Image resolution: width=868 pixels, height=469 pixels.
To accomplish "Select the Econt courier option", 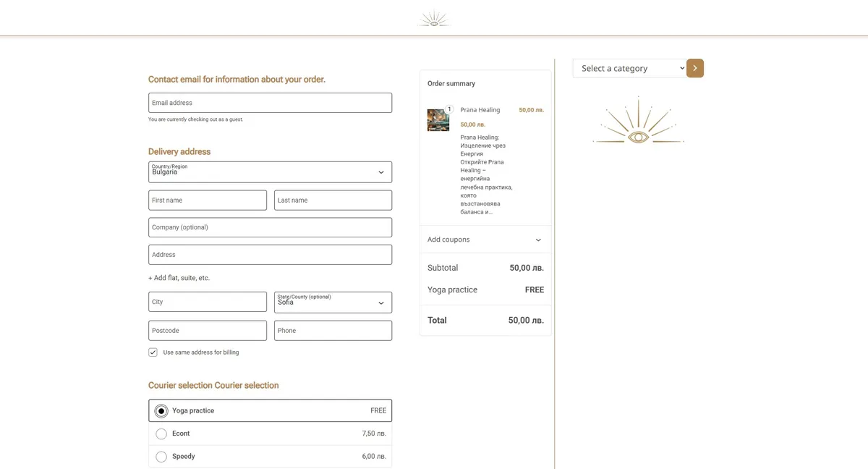I will pos(161,433).
